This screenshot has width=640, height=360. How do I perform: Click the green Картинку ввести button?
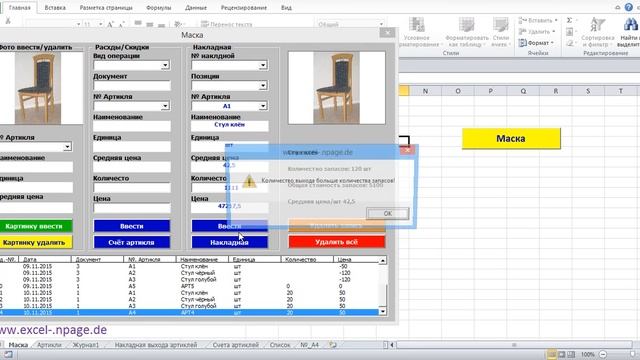click(36, 226)
